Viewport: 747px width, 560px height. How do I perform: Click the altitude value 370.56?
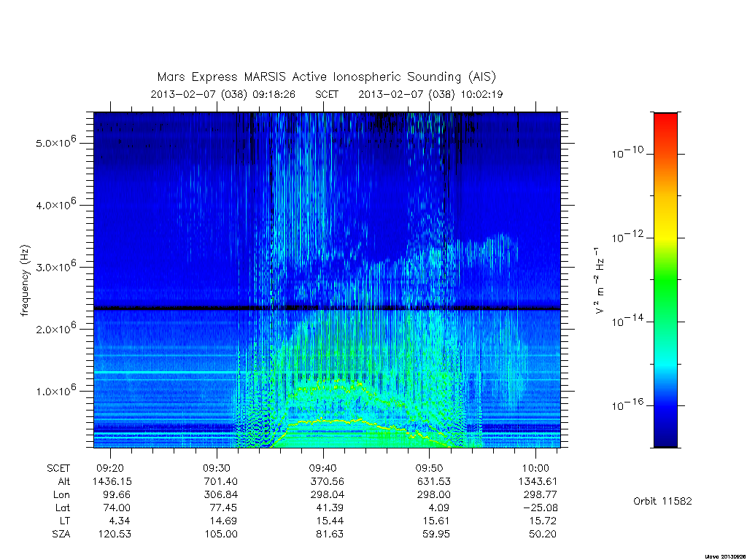326,481
